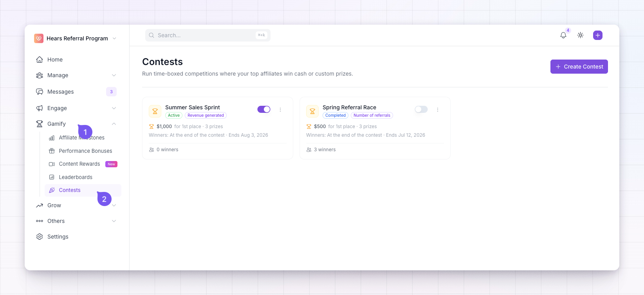The width and height of the screenshot is (644, 295).
Task: Open Spring Referral Race more options menu
Action: coord(438,110)
